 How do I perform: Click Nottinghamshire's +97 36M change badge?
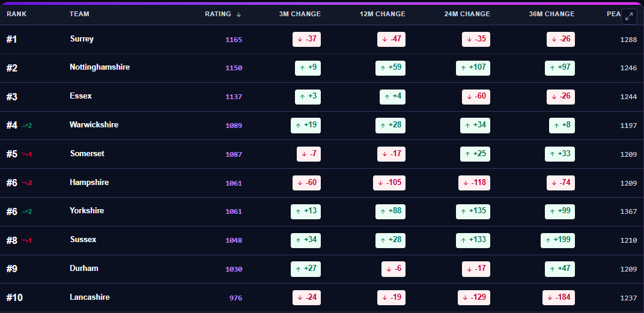(560, 68)
